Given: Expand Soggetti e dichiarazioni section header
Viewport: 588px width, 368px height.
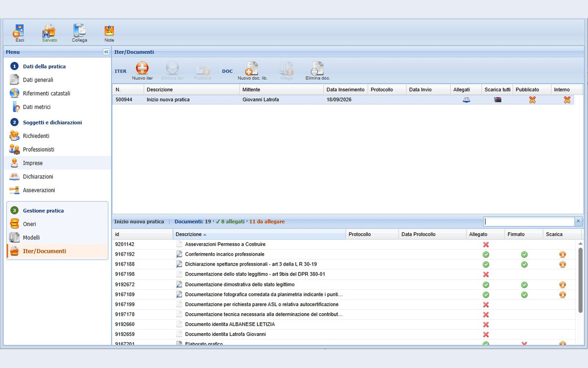Looking at the screenshot, I should pyautogui.click(x=52, y=123).
